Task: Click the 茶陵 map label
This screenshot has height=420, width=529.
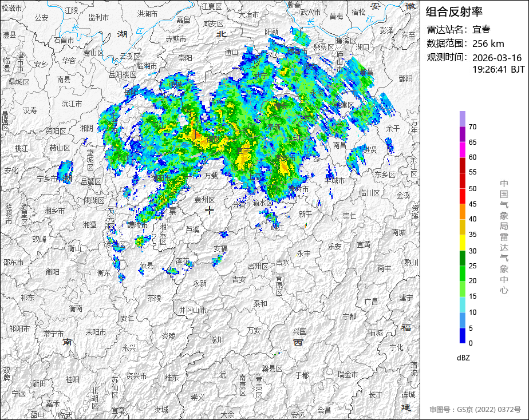Action: (x=154, y=298)
